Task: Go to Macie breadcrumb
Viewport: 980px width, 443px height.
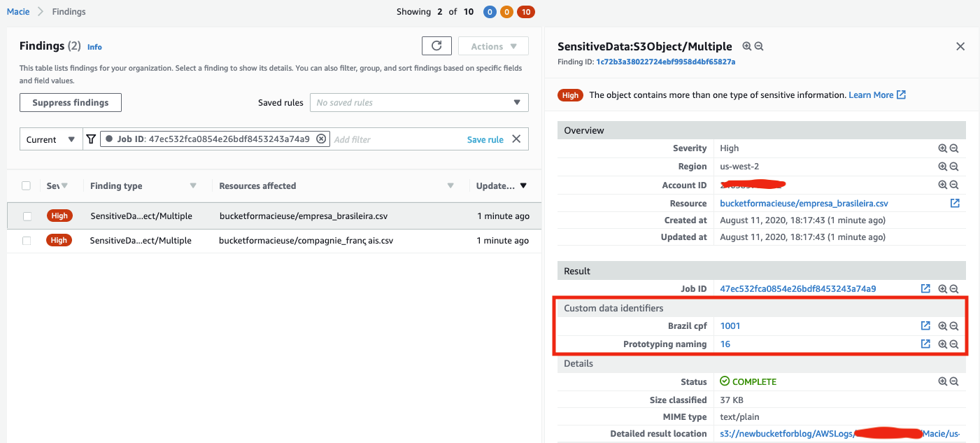Action: [x=18, y=12]
